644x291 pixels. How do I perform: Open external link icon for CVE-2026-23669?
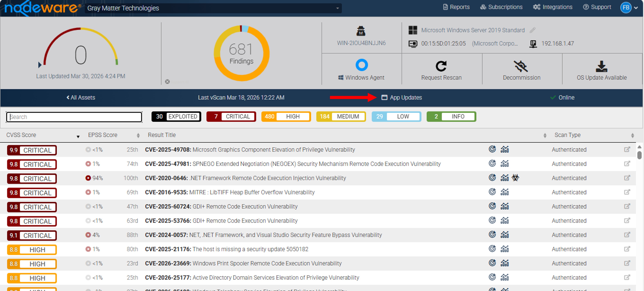[627, 263]
